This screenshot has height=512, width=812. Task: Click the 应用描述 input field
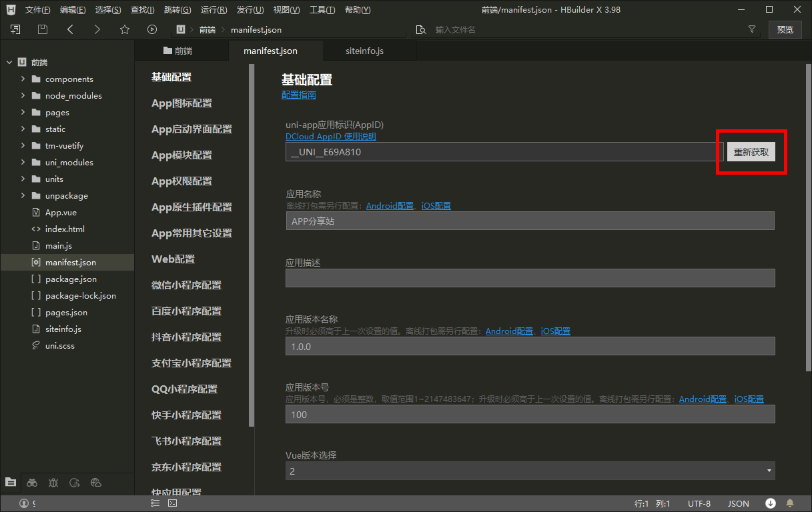530,278
